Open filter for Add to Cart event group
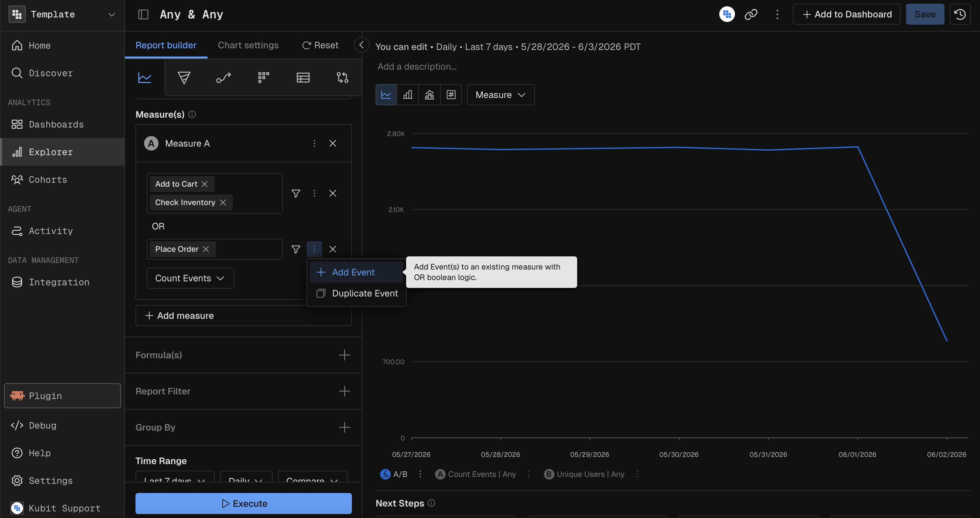This screenshot has height=518, width=980. pos(296,193)
